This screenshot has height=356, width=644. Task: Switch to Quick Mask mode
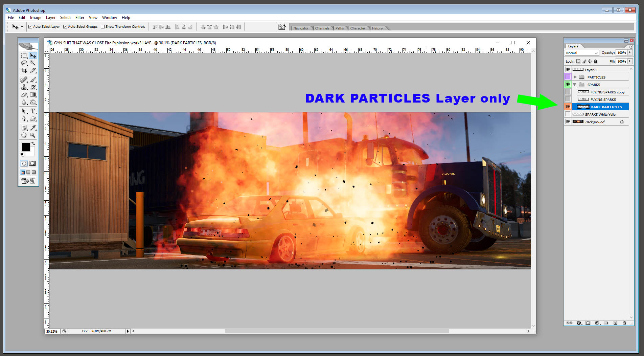click(x=32, y=163)
